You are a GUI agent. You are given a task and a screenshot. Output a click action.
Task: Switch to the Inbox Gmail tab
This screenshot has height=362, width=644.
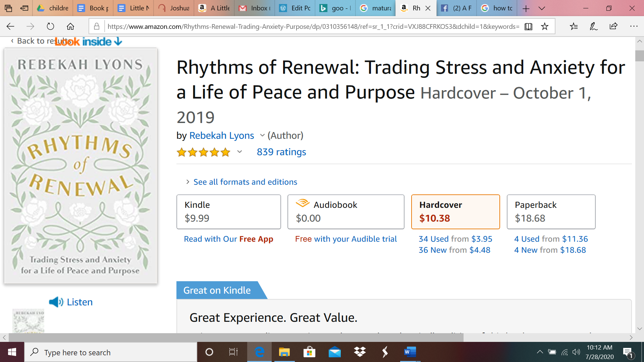coord(255,8)
